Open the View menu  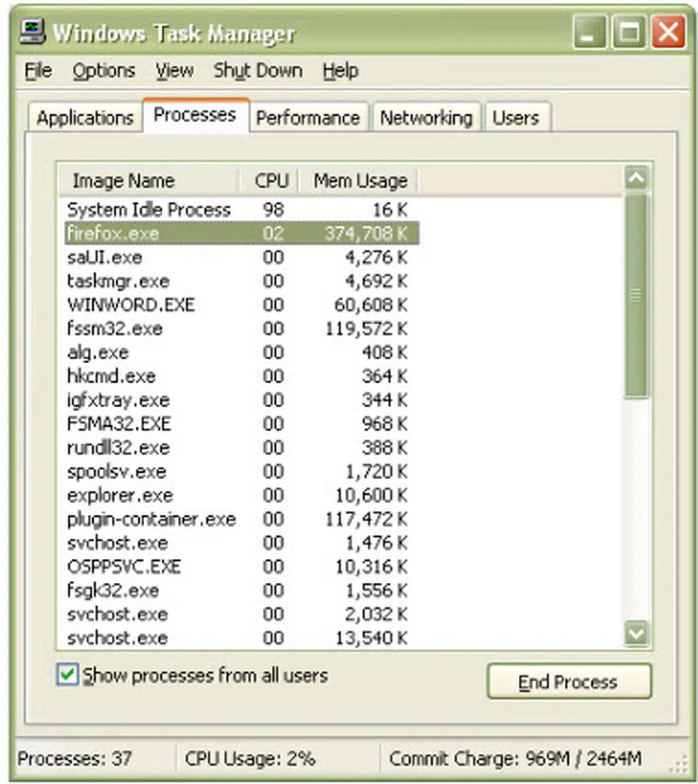(x=174, y=71)
